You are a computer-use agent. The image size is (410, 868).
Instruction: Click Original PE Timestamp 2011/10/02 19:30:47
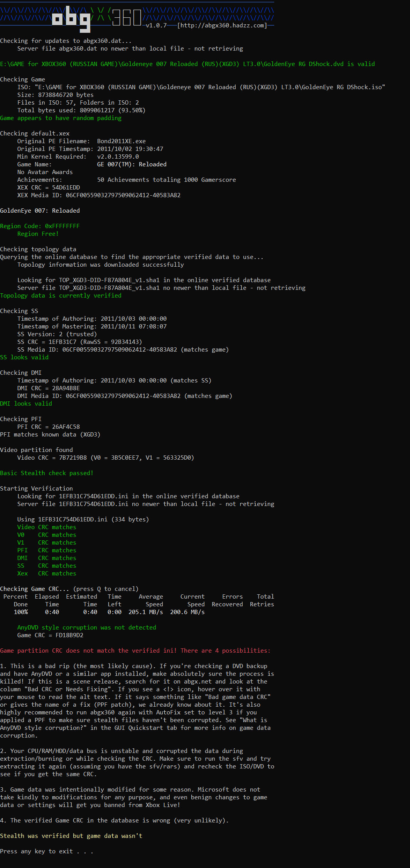(x=90, y=149)
